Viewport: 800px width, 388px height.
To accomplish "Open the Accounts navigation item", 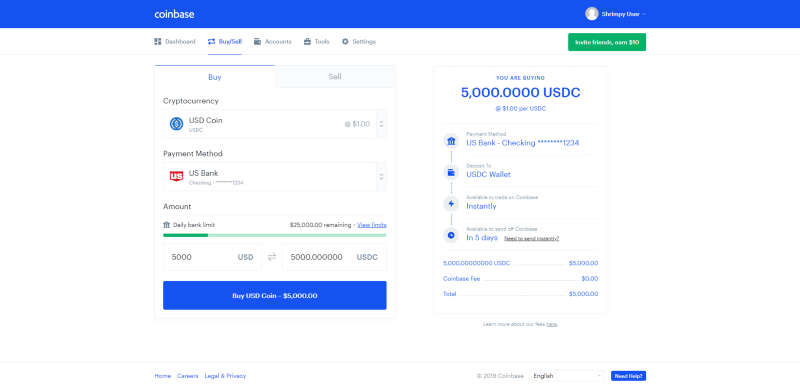I will [272, 41].
